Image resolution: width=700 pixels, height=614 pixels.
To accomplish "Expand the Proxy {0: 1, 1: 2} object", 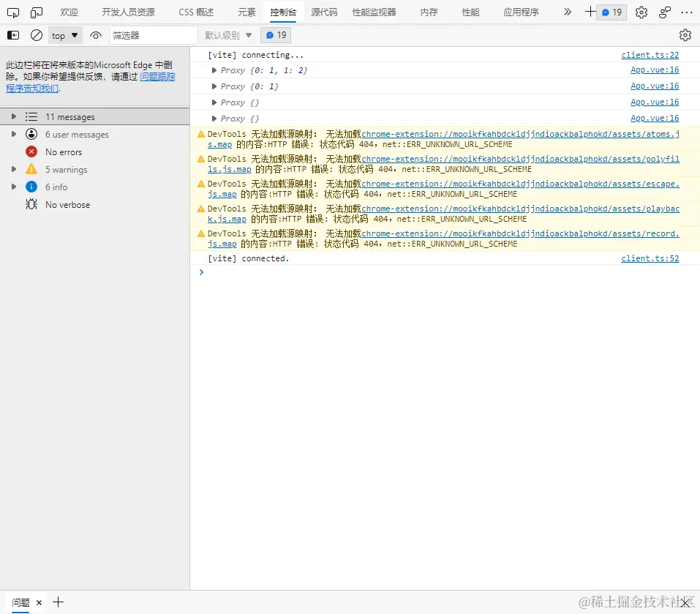I will pos(214,70).
